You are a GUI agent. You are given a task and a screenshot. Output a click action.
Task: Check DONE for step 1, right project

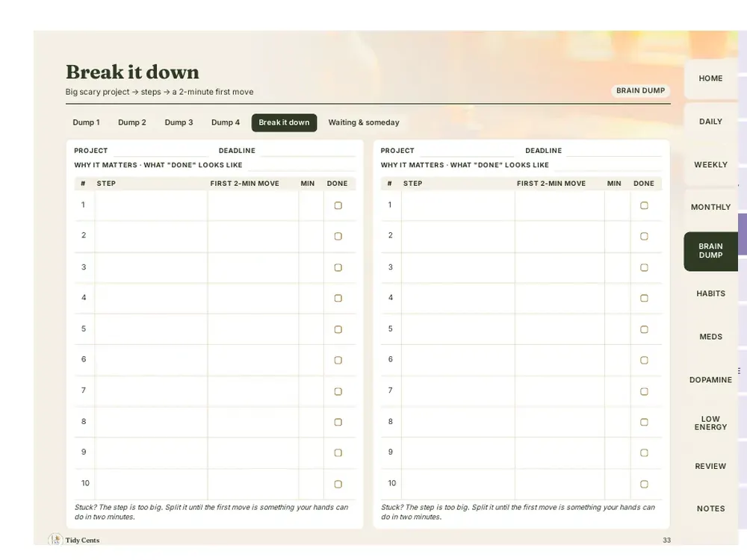[x=644, y=206]
